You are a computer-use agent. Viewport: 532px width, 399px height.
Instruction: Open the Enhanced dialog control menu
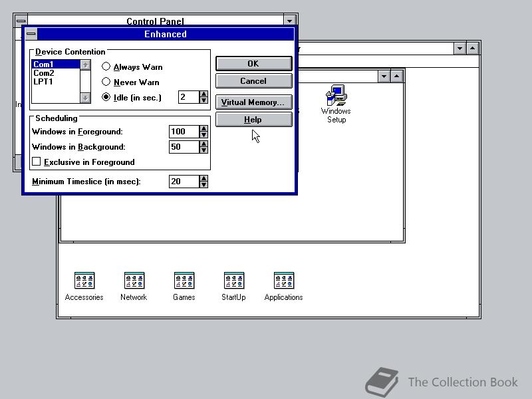tap(31, 34)
